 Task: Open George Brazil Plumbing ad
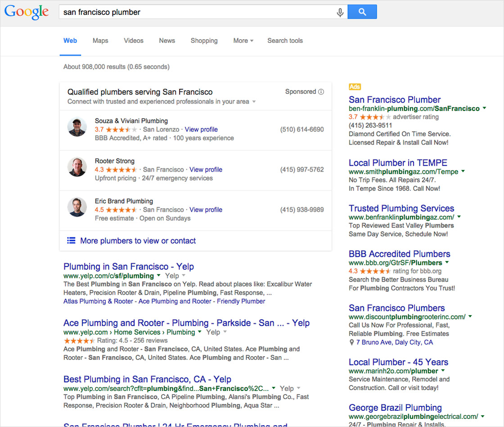click(x=396, y=408)
